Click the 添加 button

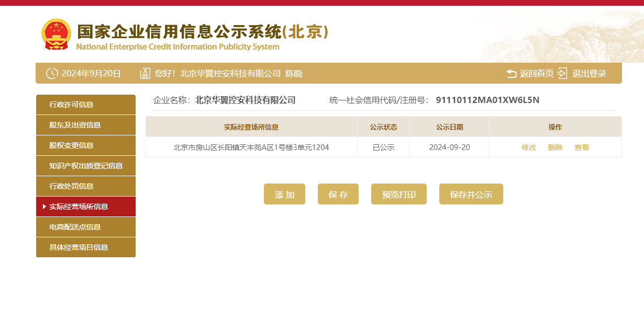click(284, 194)
